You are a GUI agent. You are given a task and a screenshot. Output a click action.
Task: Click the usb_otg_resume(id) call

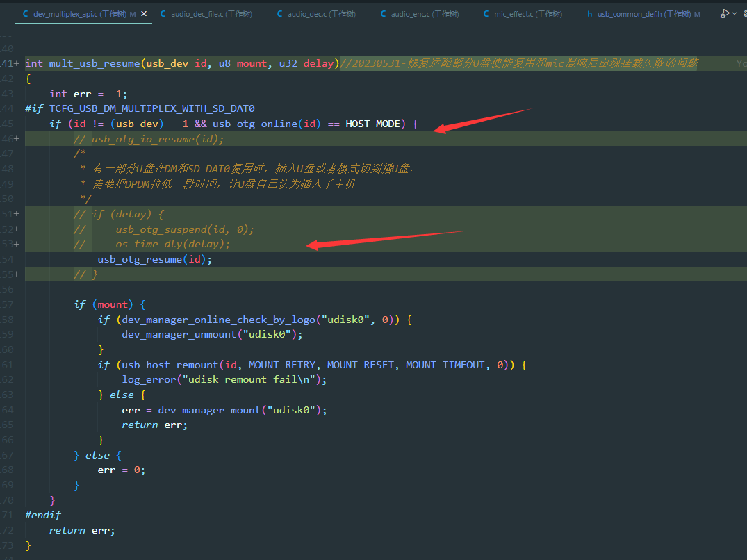[x=155, y=260]
